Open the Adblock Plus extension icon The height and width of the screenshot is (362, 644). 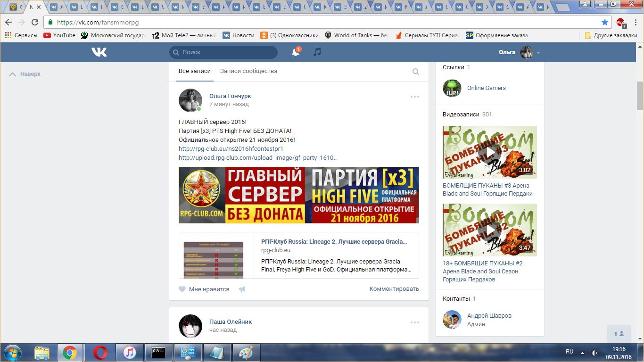(621, 22)
